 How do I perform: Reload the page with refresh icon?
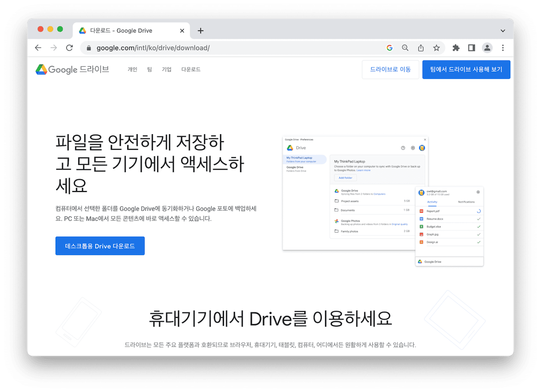click(69, 48)
